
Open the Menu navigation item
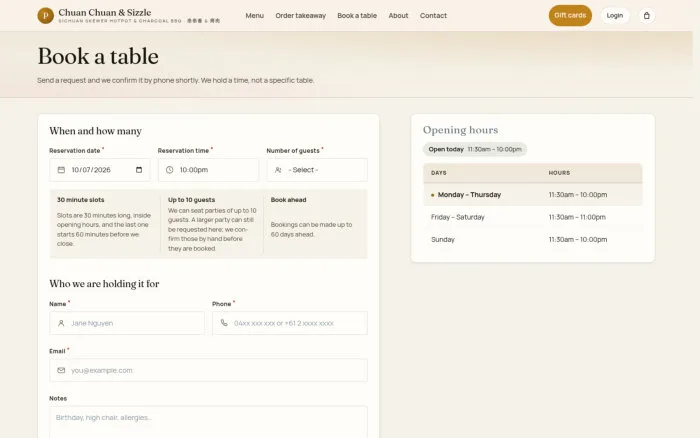(x=254, y=16)
